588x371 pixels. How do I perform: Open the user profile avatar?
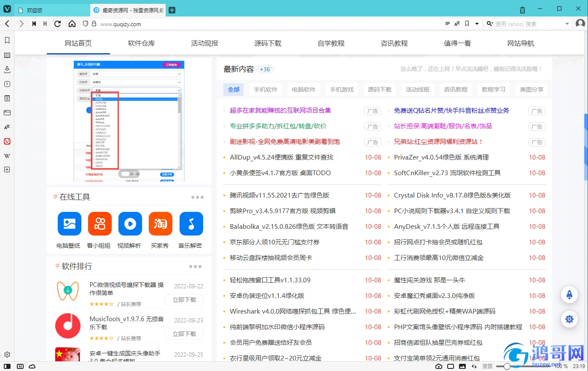(580, 24)
